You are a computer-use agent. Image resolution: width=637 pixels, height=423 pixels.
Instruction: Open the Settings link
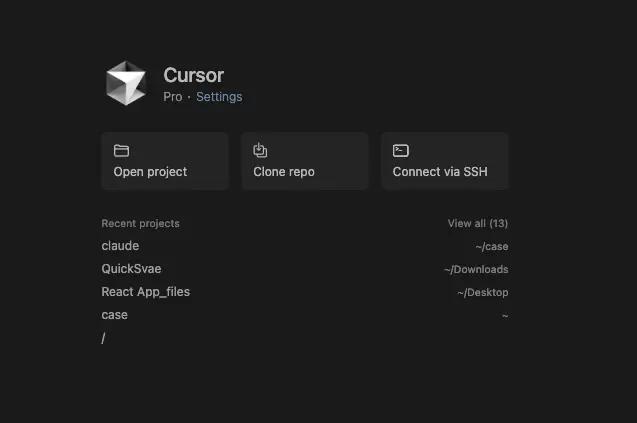[219, 97]
